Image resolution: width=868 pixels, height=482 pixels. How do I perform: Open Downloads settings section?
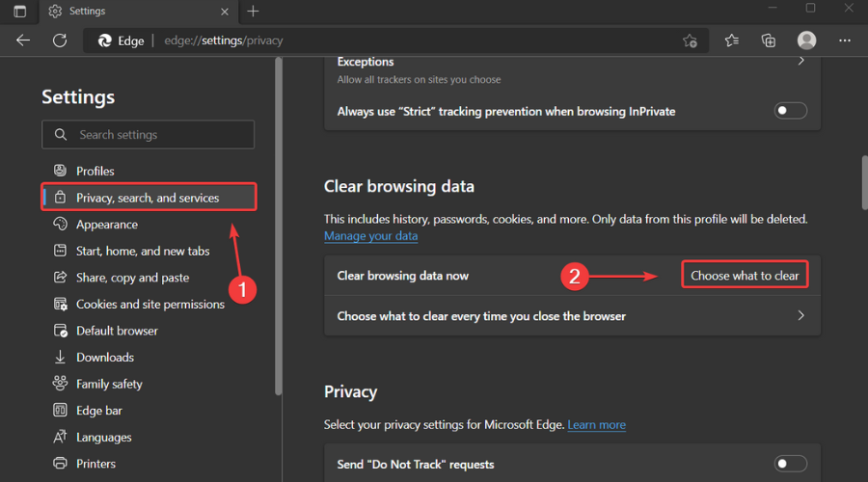tap(105, 357)
